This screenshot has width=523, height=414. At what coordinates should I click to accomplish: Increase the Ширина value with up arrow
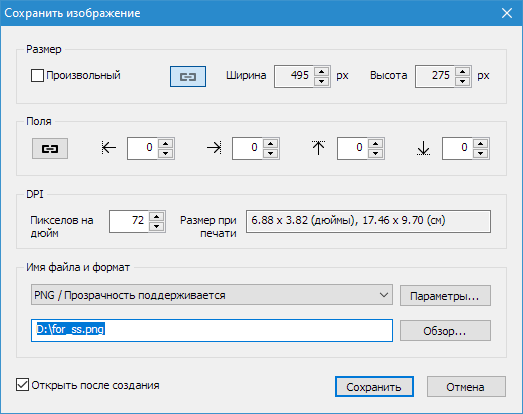click(322, 72)
